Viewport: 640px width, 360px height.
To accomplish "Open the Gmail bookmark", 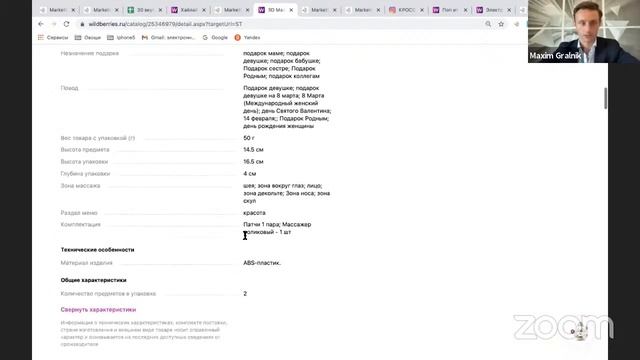I will click(x=169, y=38).
